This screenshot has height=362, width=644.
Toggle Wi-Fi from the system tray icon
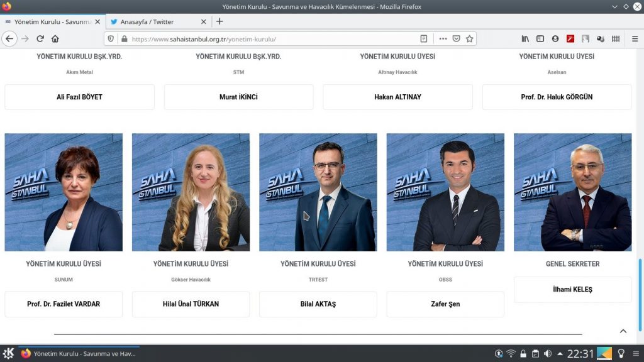pos(511,353)
